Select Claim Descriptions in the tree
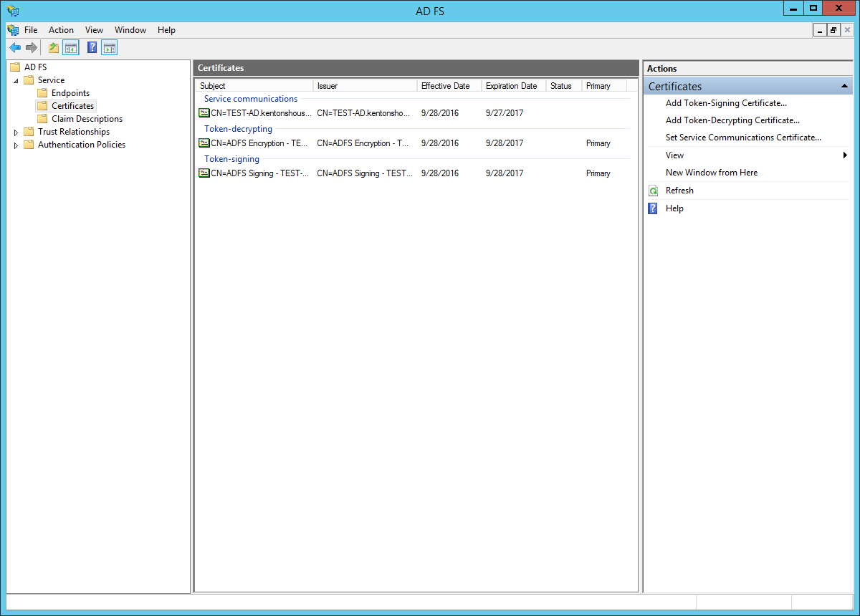The image size is (860, 616). point(87,119)
